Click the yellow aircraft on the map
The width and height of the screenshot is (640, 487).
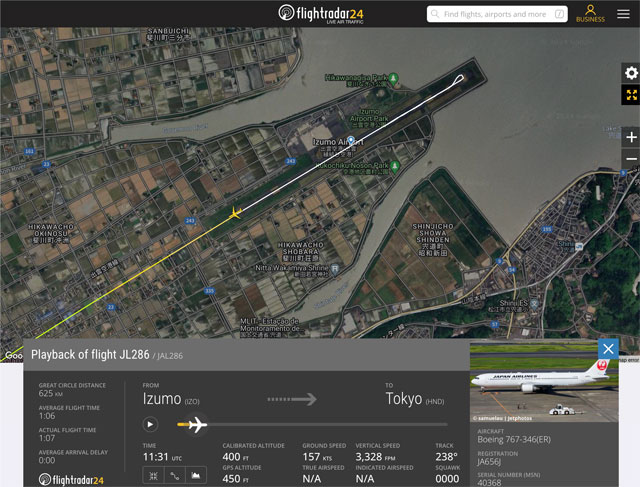236,213
